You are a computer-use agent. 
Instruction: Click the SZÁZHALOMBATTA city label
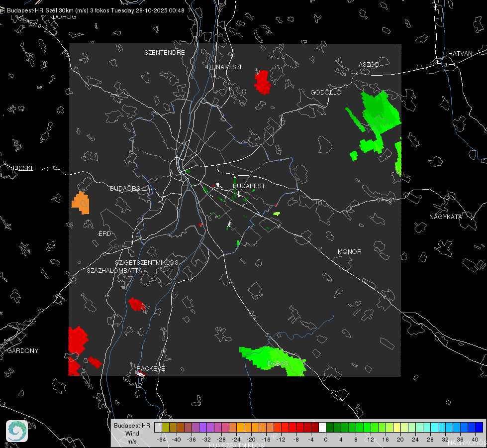[x=114, y=270]
